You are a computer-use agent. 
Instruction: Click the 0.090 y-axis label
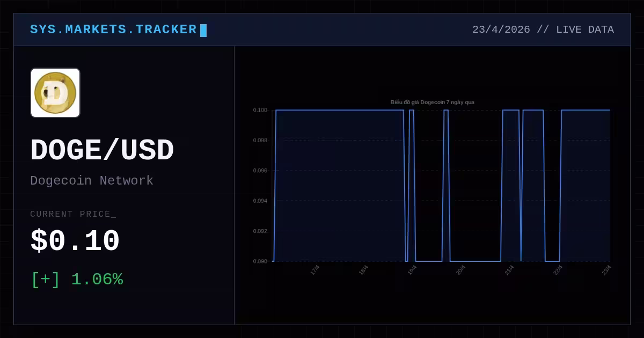(x=260, y=261)
